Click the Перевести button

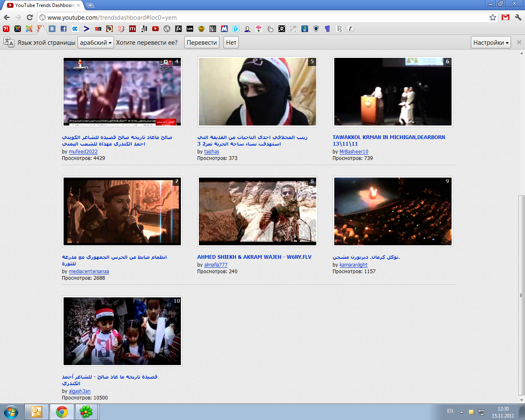[201, 42]
